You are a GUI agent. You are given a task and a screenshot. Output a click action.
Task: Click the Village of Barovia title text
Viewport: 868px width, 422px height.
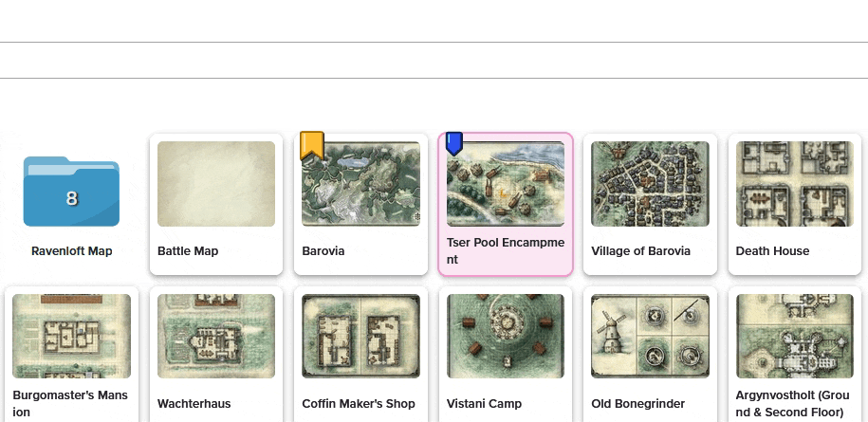[640, 251]
